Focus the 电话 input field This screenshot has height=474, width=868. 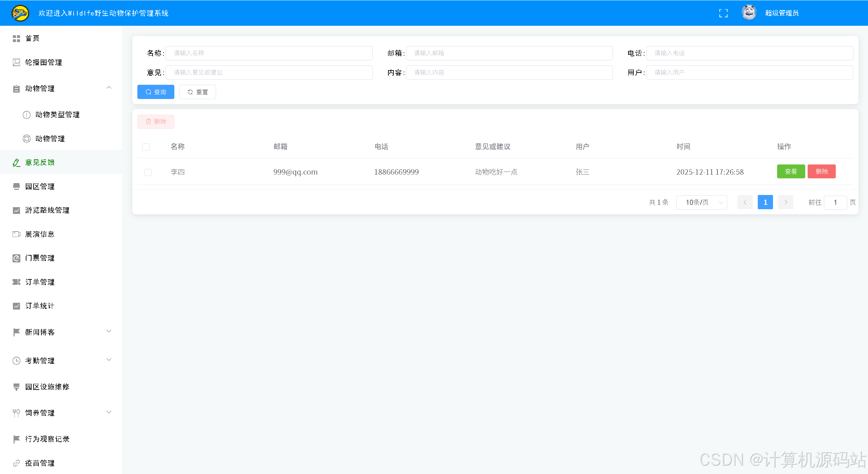750,53
